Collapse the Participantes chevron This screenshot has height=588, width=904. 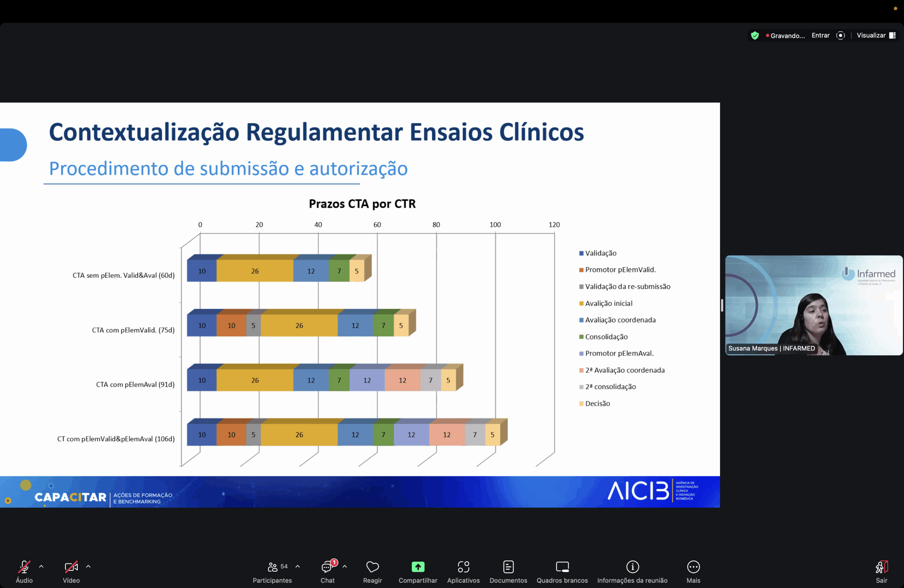(298, 568)
